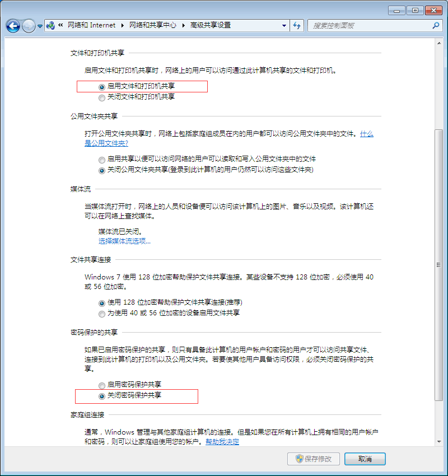Open the 网络和共享中心 breadcrumb

(x=153, y=25)
